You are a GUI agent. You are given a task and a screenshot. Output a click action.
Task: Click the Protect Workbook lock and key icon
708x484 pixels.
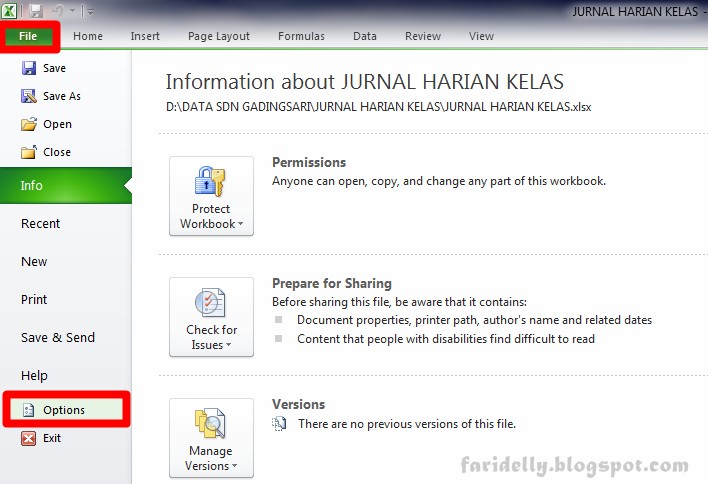coord(210,182)
